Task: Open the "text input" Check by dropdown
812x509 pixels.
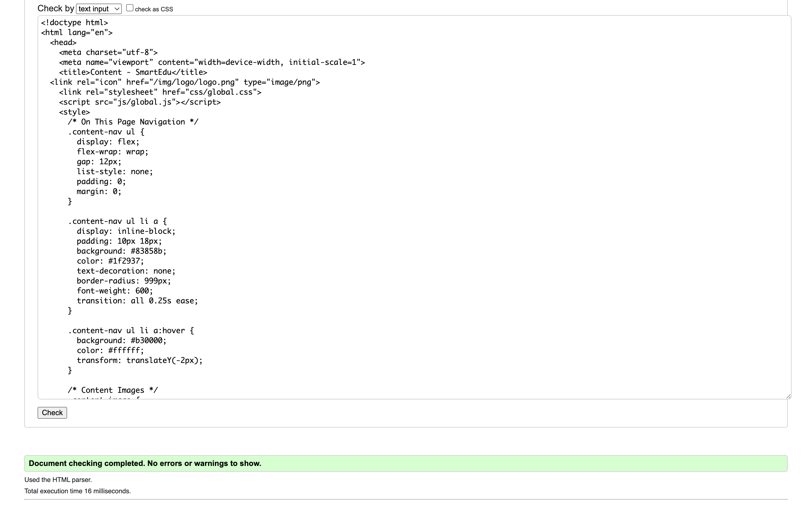Action: pos(99,9)
